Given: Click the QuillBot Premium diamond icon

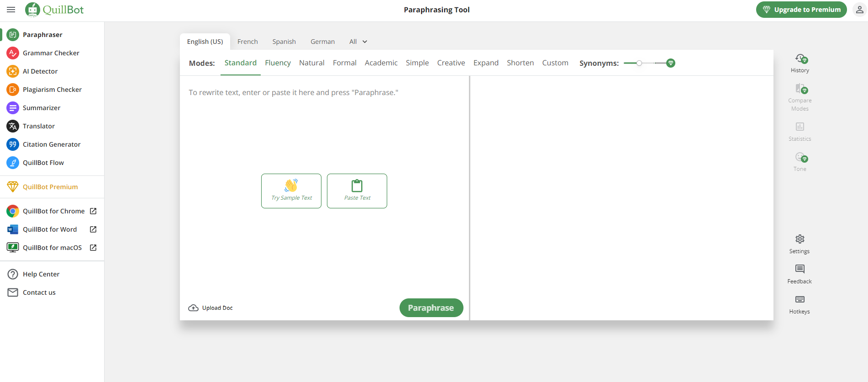Looking at the screenshot, I should click(x=13, y=187).
